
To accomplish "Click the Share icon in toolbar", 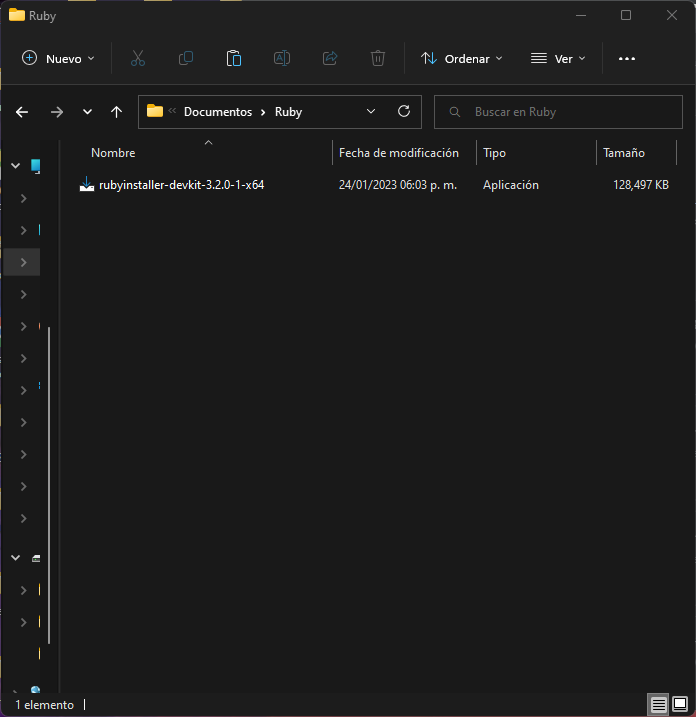I will [330, 59].
